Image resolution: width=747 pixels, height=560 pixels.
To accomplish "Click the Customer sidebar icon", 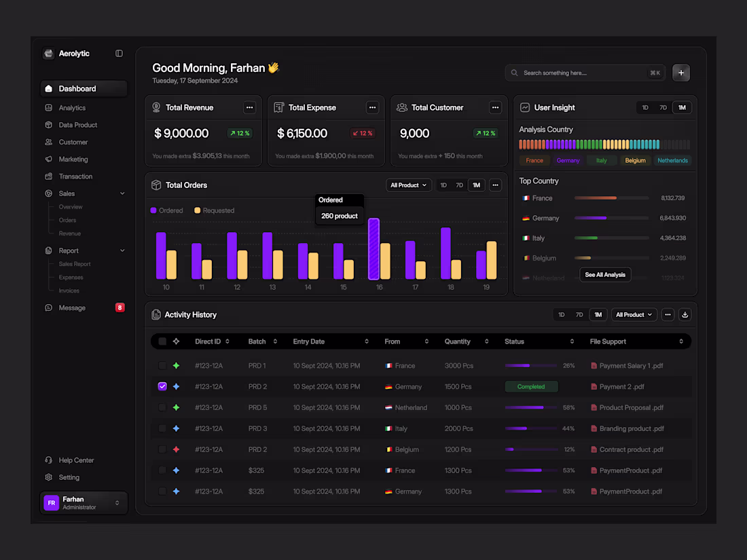I will click(x=50, y=142).
